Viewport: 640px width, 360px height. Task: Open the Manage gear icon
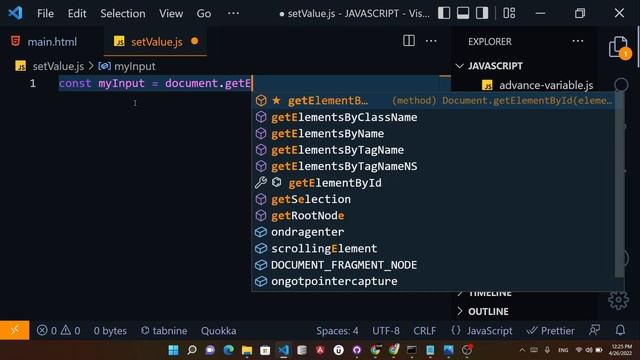[x=618, y=301]
